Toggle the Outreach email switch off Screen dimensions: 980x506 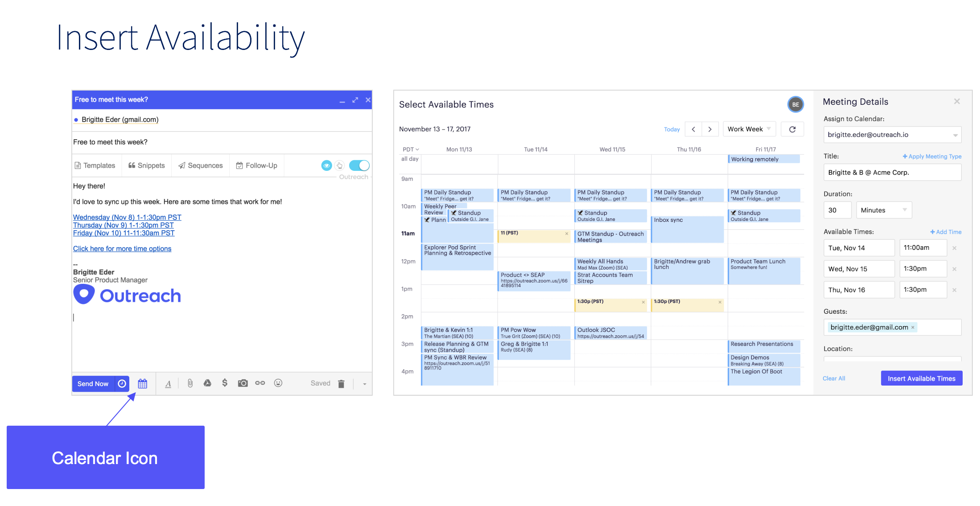click(x=359, y=165)
